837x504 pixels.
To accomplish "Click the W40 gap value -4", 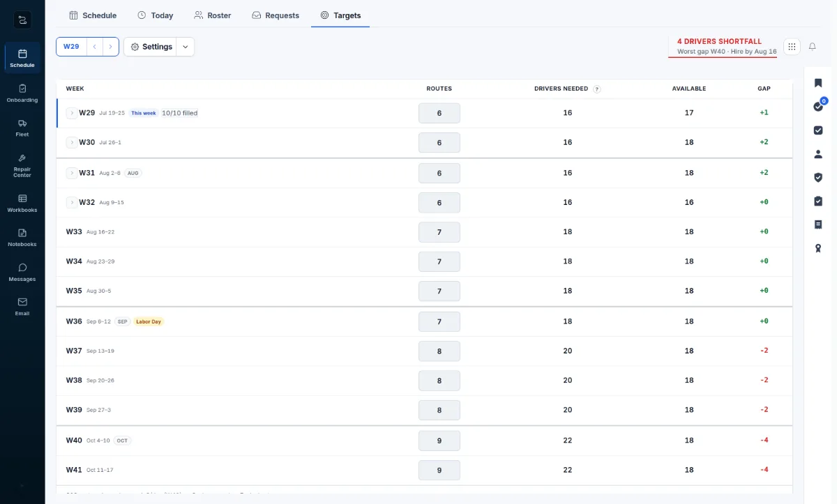I will 764,441.
